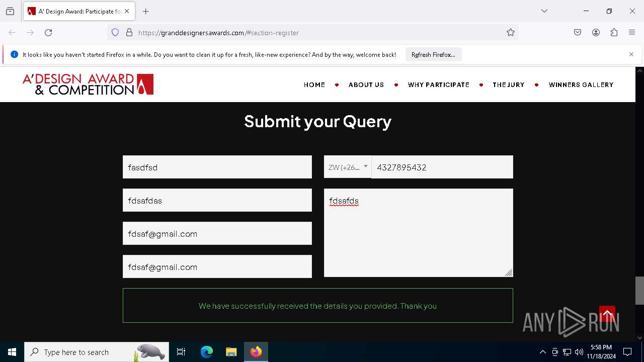This screenshot has width=644, height=362.
Task: Select the URL in the address bar
Action: click(x=219, y=33)
